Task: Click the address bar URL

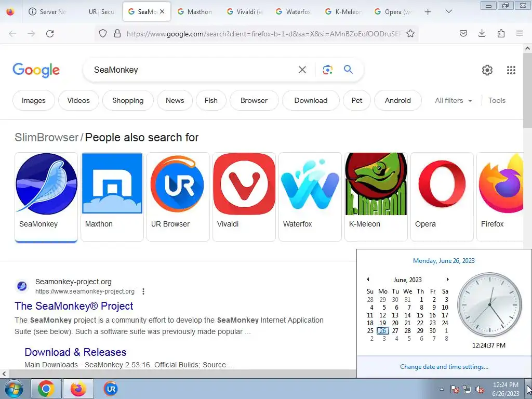Action: (263, 34)
